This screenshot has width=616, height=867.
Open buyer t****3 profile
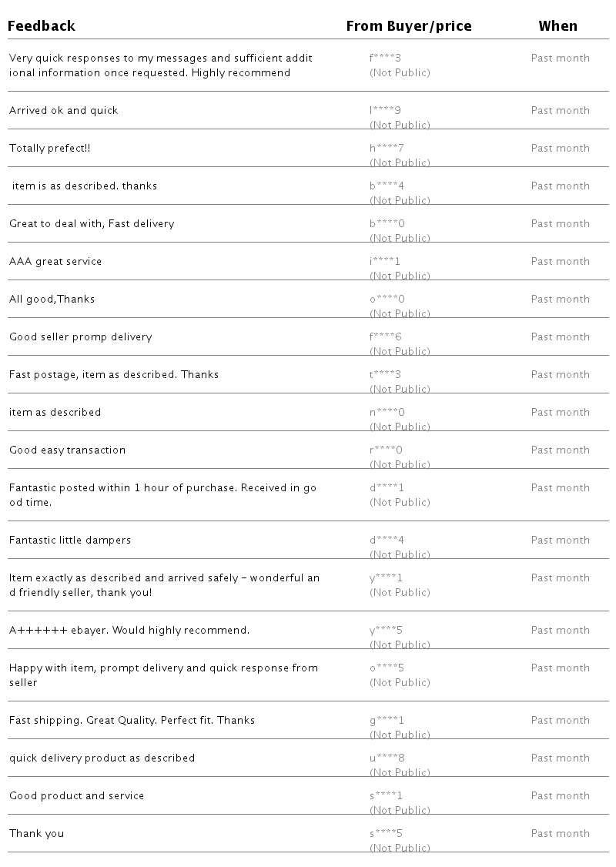385,374
